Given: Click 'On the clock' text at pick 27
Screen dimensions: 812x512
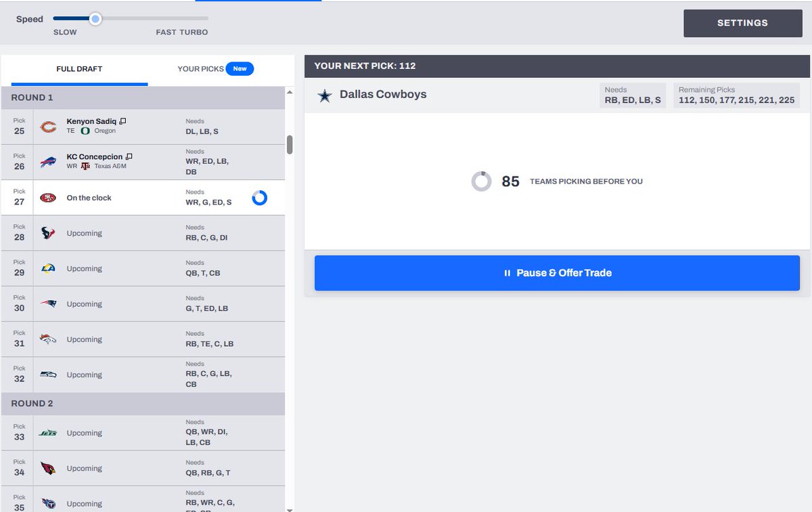Looking at the screenshot, I should tap(89, 198).
